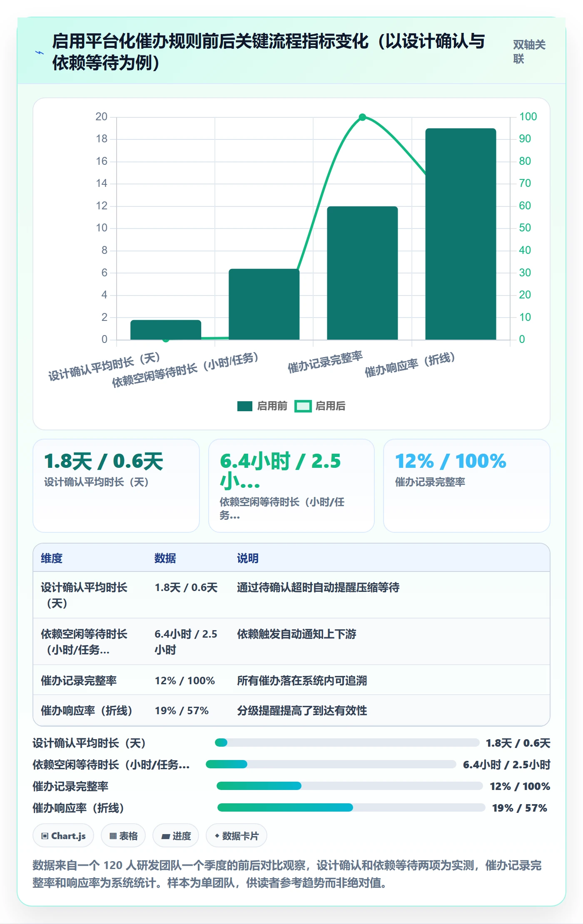
Task: Click the 6.4小时 / 2.5小... stat card value
Action: 281,471
